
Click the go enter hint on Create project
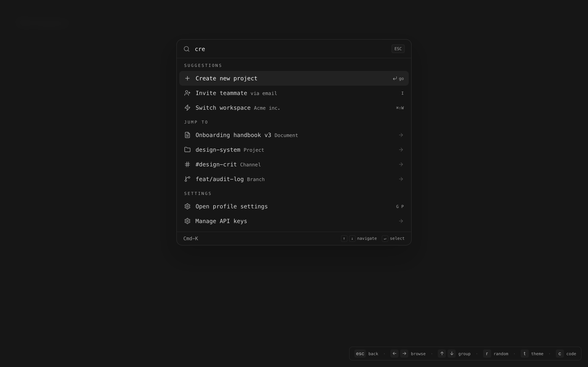398,79
